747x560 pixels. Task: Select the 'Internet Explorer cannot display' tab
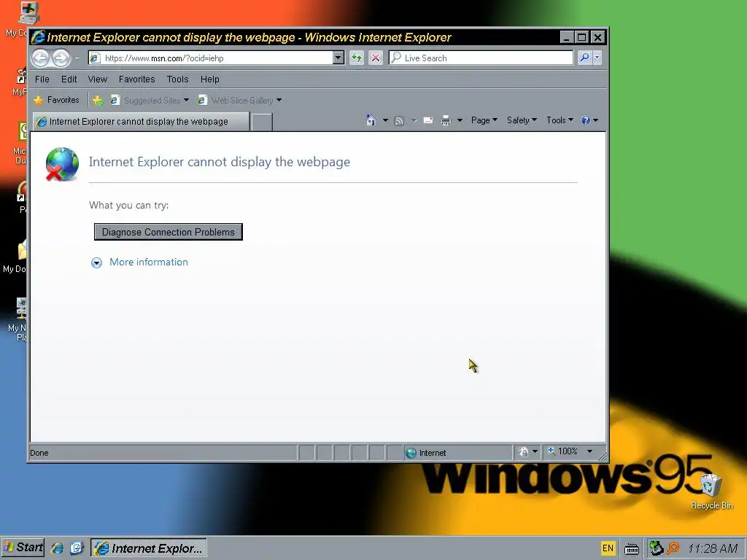141,122
